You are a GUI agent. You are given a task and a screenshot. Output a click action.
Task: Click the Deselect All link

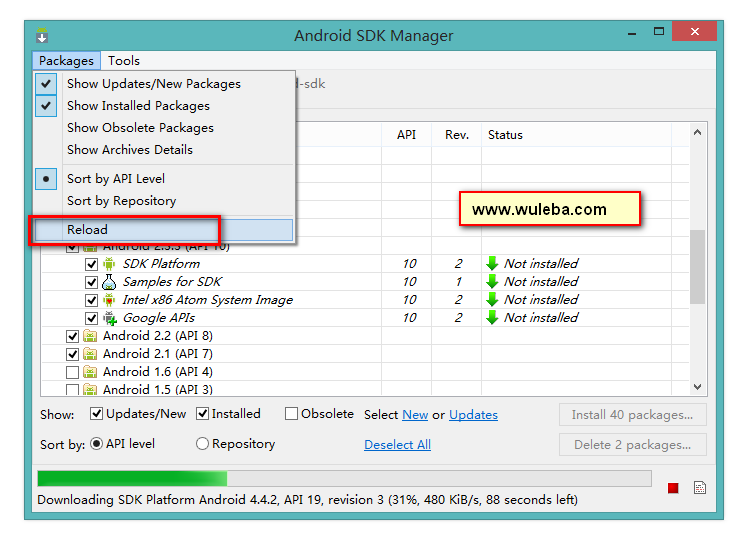coord(397,445)
